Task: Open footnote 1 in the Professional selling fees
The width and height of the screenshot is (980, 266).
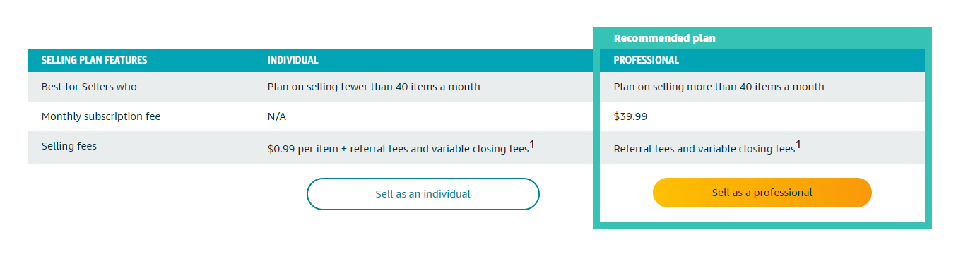Action: tap(798, 145)
